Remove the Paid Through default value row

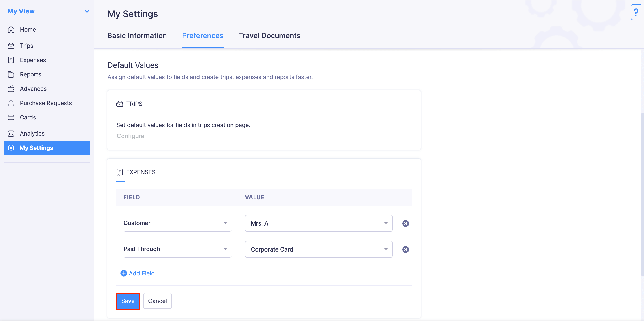point(405,249)
